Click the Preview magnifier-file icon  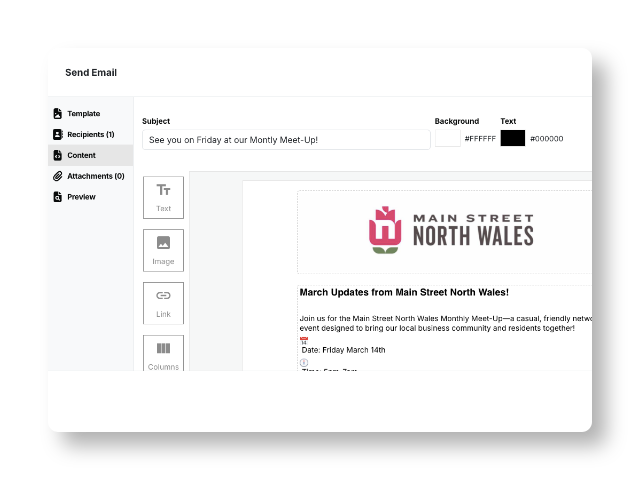coord(58,197)
